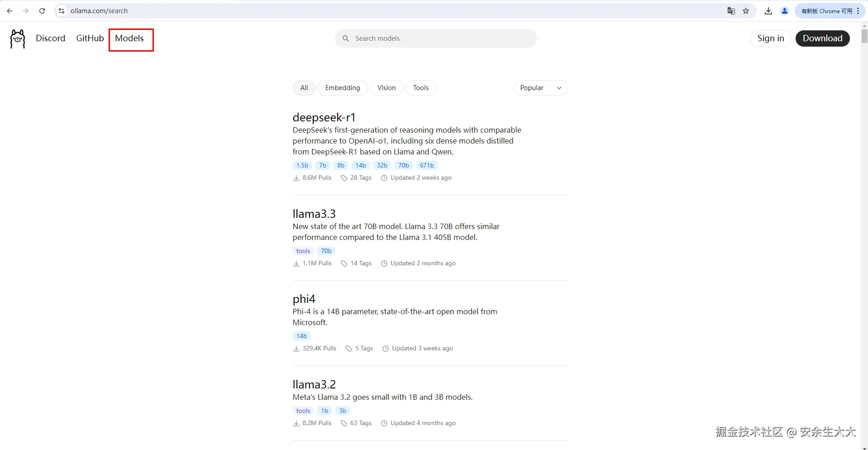The height and width of the screenshot is (450, 868).
Task: Click the tags icon for deepseek-r1
Action: click(x=344, y=178)
